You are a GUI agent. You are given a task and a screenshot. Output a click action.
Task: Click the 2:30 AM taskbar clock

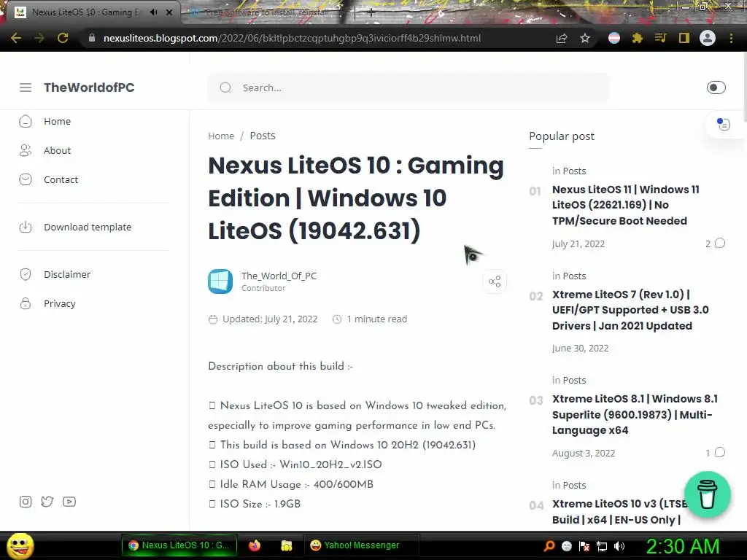[682, 546]
